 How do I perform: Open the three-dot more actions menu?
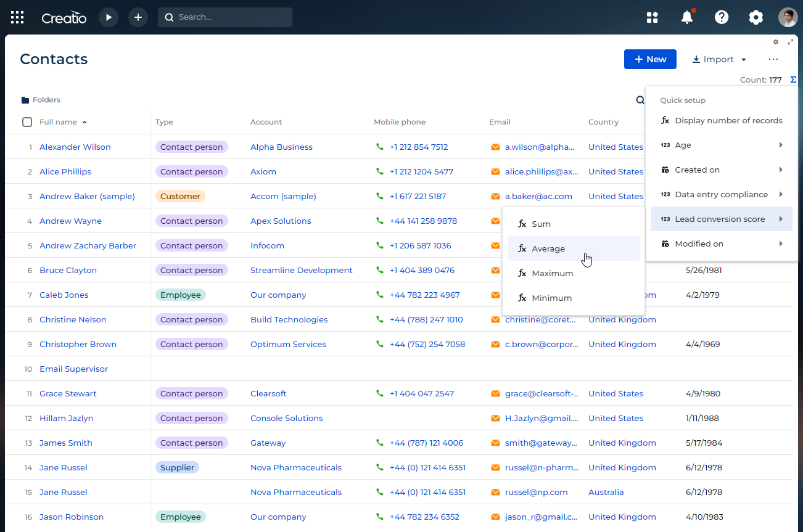pos(773,59)
